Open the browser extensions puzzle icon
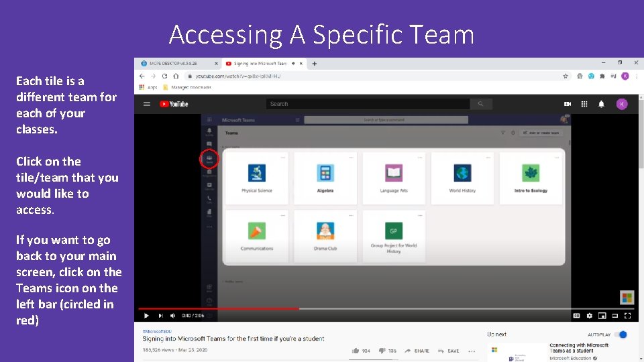The image size is (644, 362). (x=602, y=76)
